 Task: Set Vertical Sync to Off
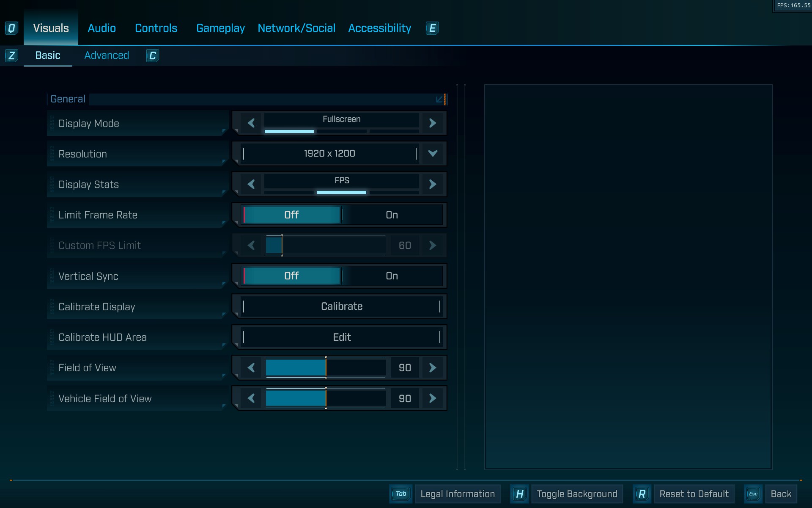pyautogui.click(x=291, y=276)
